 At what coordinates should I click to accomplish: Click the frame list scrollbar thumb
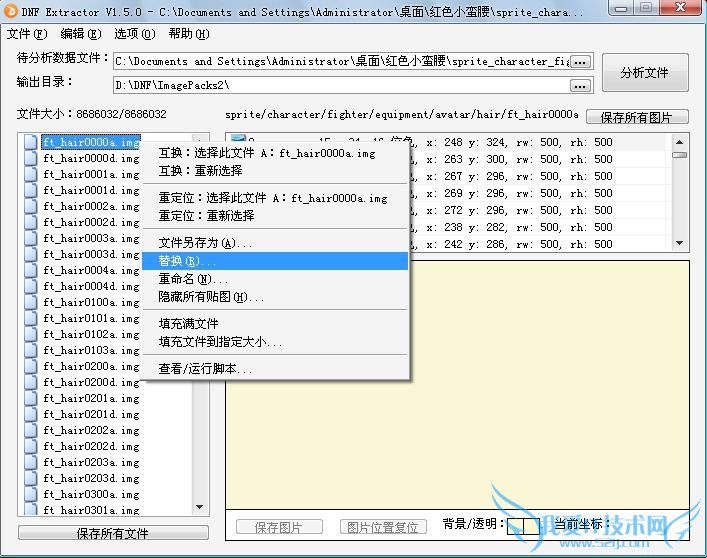(x=679, y=155)
